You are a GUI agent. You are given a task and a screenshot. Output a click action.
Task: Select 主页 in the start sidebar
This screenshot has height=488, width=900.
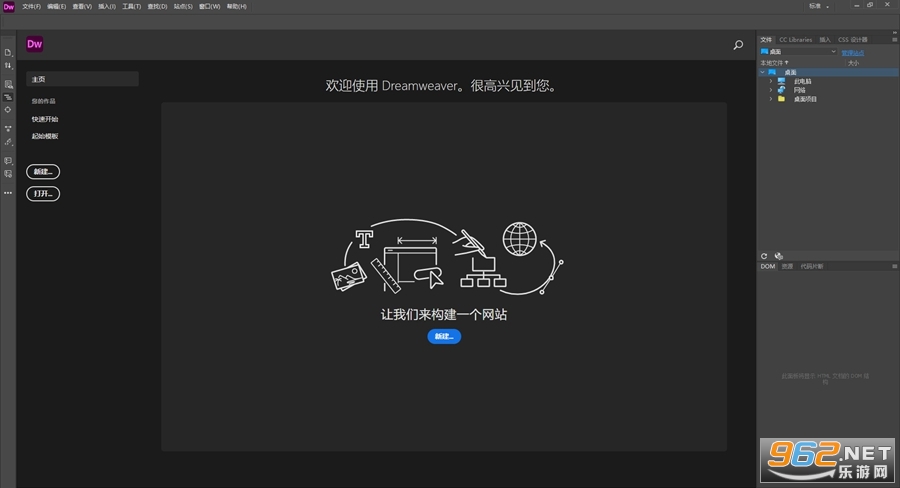click(83, 79)
